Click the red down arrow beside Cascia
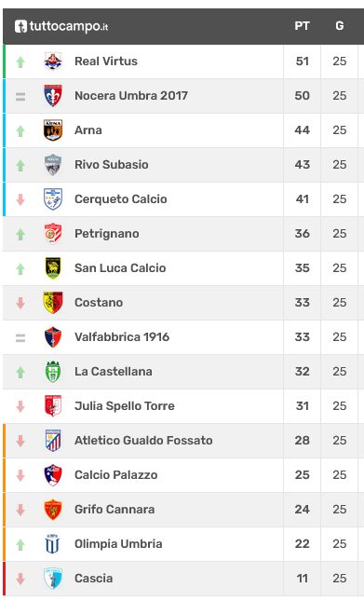 (x=20, y=579)
